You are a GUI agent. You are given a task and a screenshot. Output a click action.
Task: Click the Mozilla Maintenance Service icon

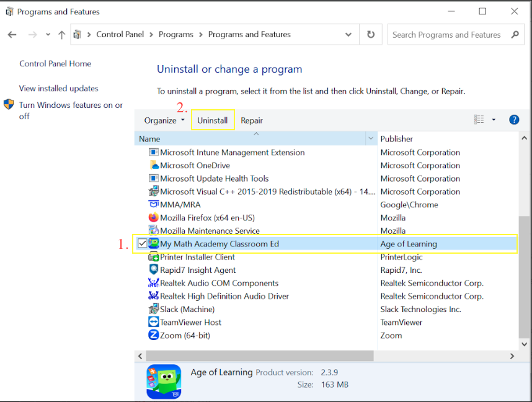tap(154, 231)
